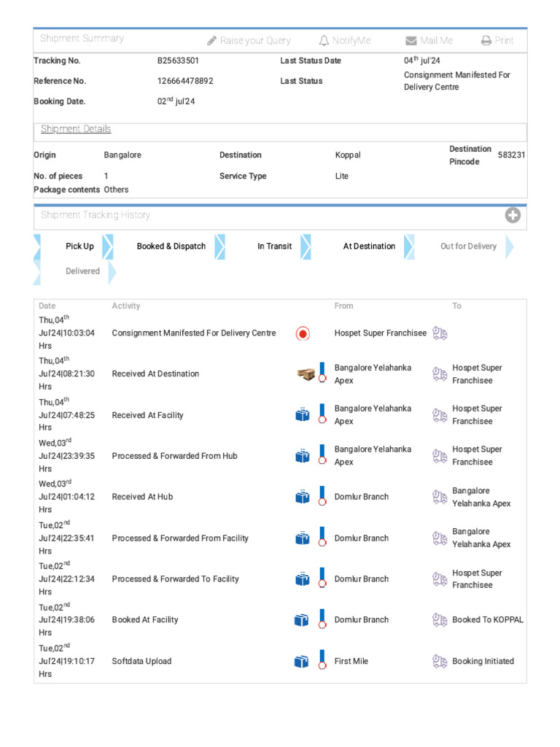Click the tracking number B25633501
This screenshot has height=747, width=560.
pos(178,61)
